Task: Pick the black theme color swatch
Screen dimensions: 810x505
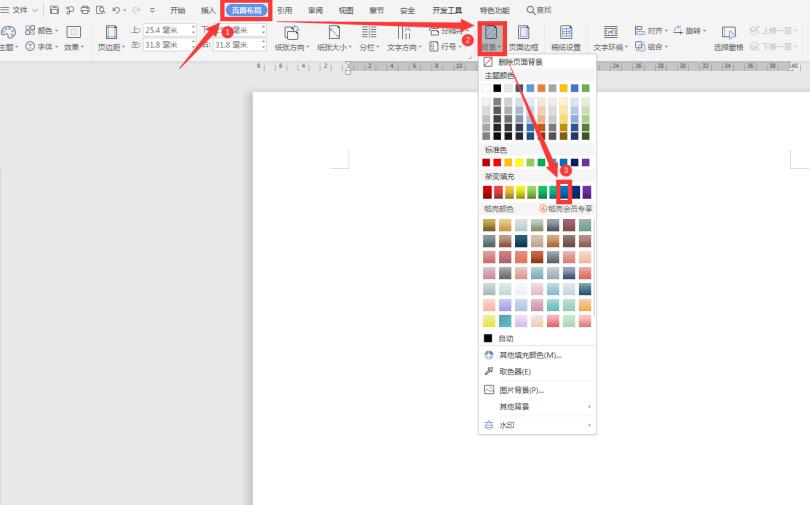Action: click(x=497, y=88)
